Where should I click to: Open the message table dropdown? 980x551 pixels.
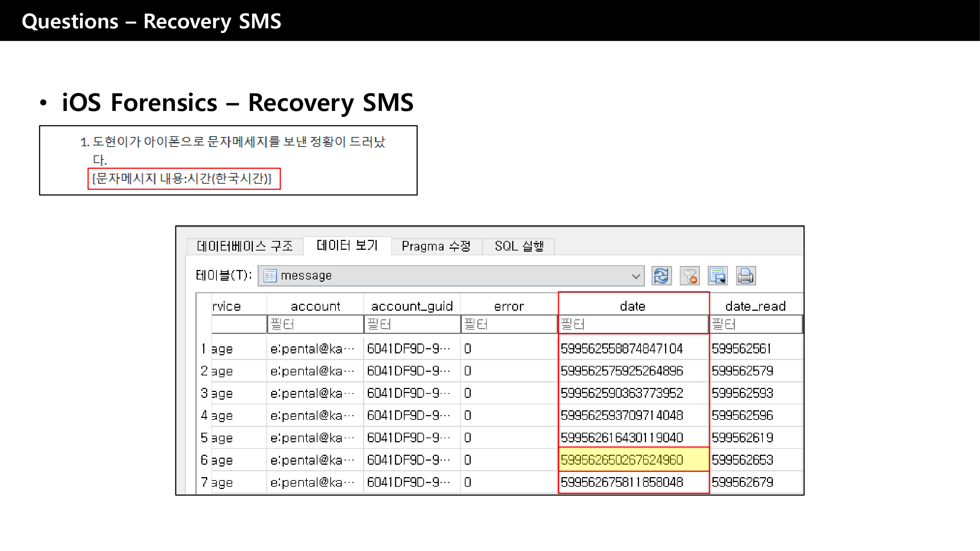coord(636,276)
